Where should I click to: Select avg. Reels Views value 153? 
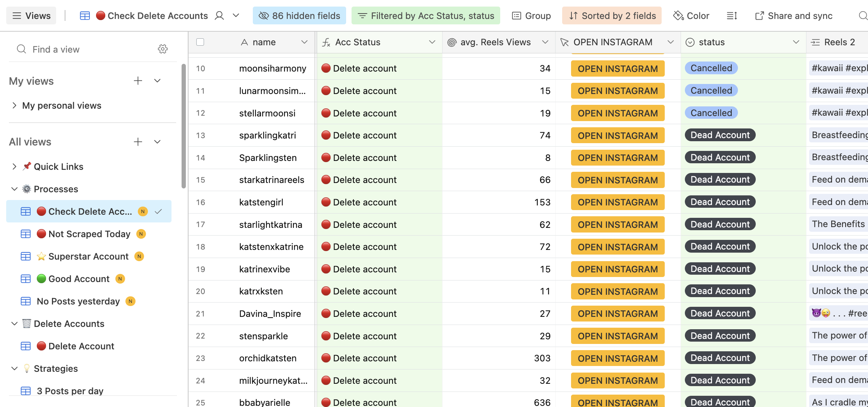[542, 202]
